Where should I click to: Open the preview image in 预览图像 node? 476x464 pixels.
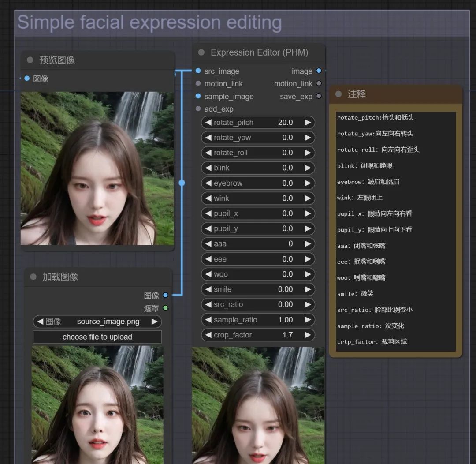pos(97,168)
